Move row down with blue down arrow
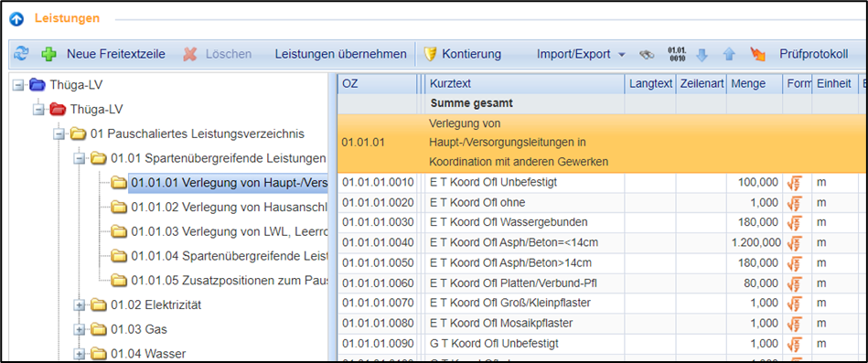The height and width of the screenshot is (363, 868). click(702, 54)
